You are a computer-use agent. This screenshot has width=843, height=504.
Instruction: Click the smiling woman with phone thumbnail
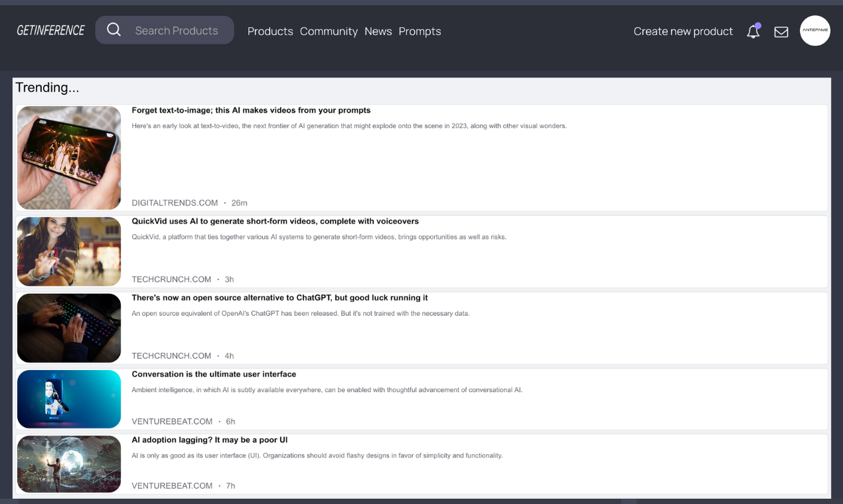(69, 251)
